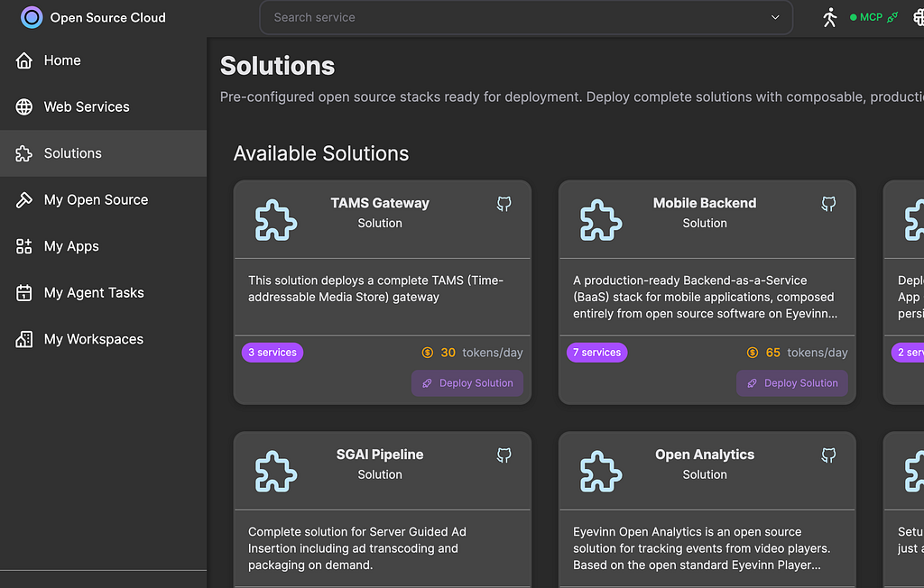Open My Open Source section
This screenshot has height=588, width=924.
[103, 199]
